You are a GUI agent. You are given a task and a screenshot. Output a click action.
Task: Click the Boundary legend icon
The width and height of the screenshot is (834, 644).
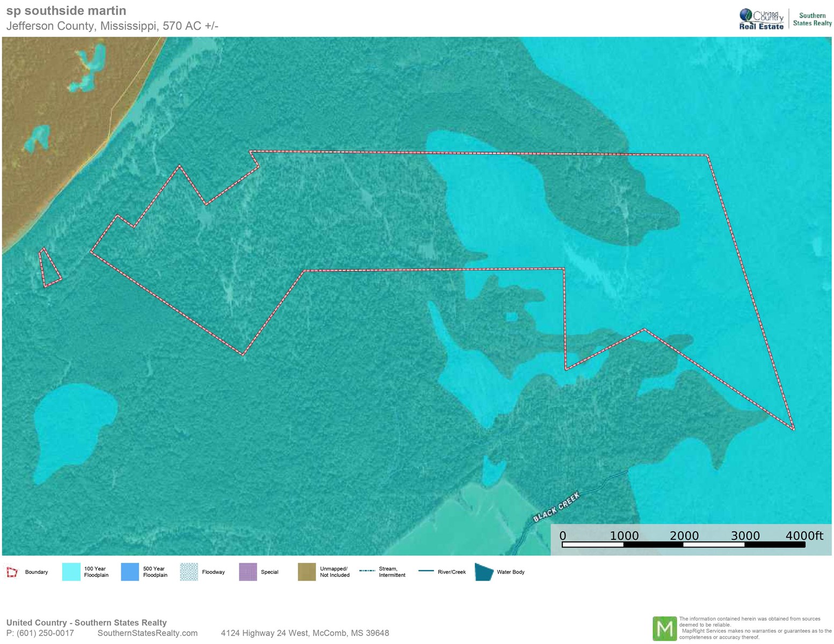[12, 572]
